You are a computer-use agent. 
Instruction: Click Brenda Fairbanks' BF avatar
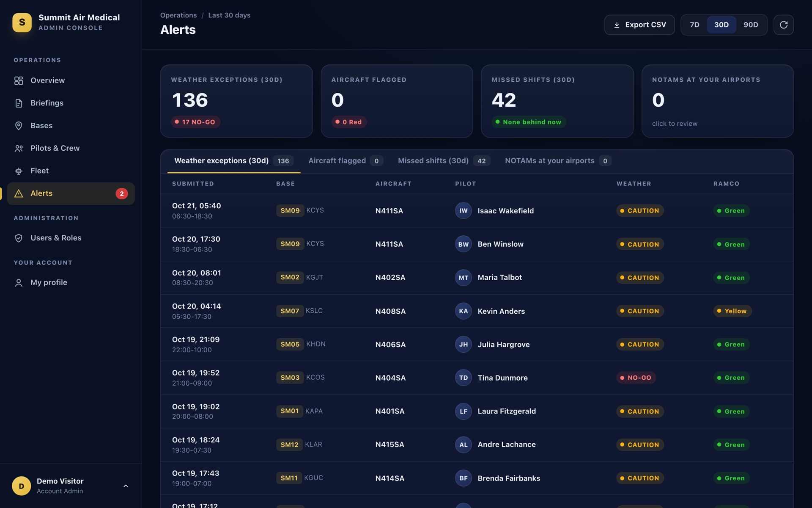click(x=464, y=478)
